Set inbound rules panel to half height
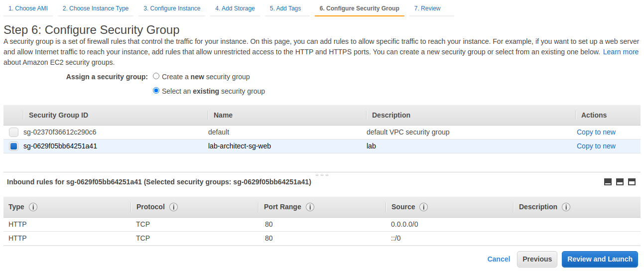Viewport: 644px width, 276px height. [x=620, y=182]
